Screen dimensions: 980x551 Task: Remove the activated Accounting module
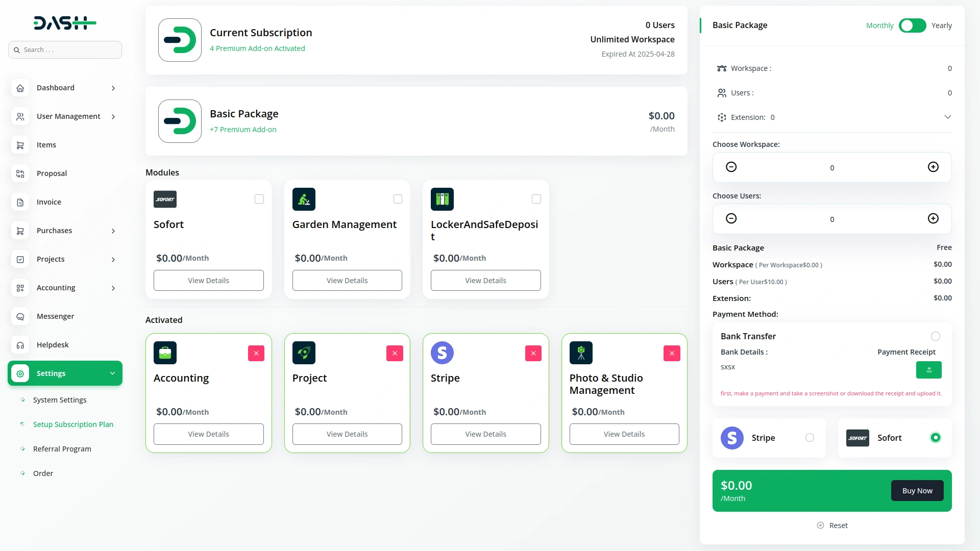click(x=256, y=353)
